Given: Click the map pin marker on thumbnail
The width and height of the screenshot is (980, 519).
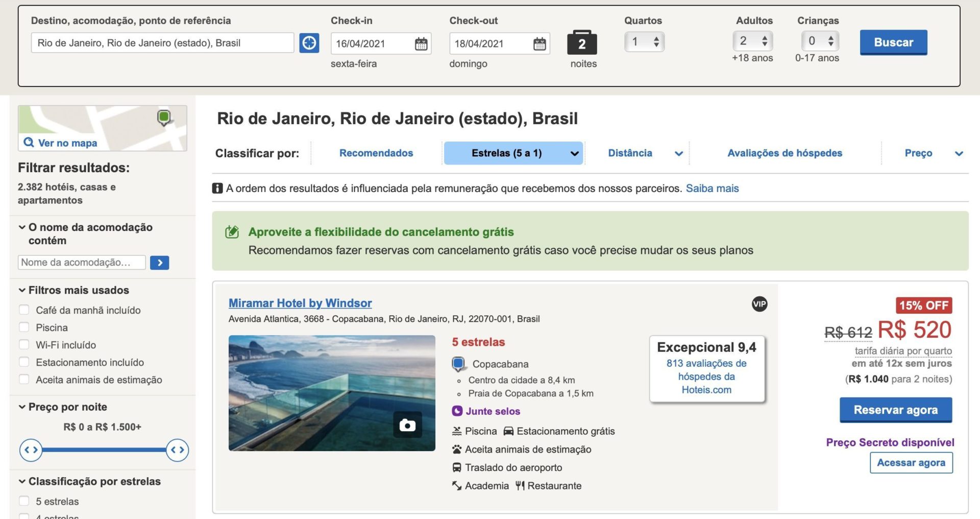Looking at the screenshot, I should tap(164, 118).
